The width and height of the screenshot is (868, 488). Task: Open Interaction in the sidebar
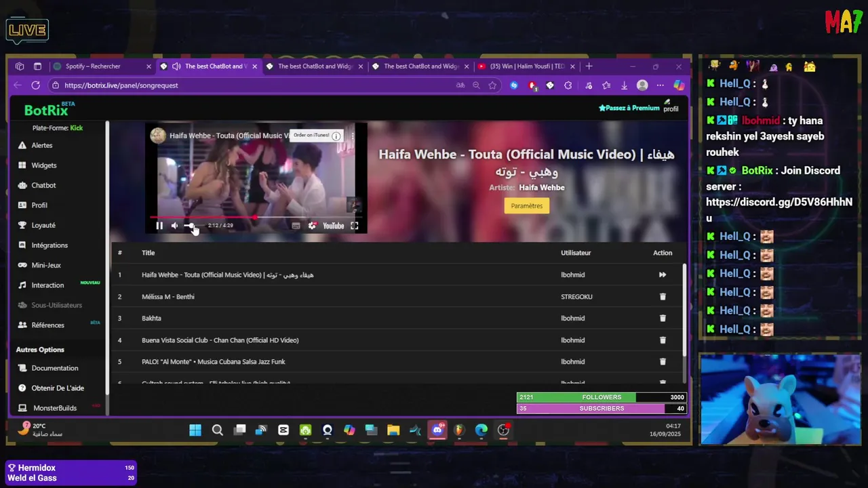pos(47,285)
